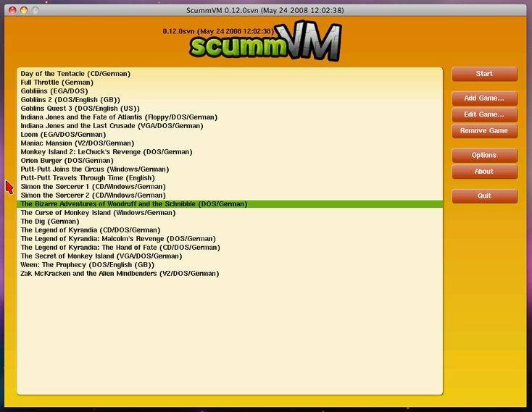Open the Add Game dialog
The width and height of the screenshot is (532, 412).
coord(484,98)
